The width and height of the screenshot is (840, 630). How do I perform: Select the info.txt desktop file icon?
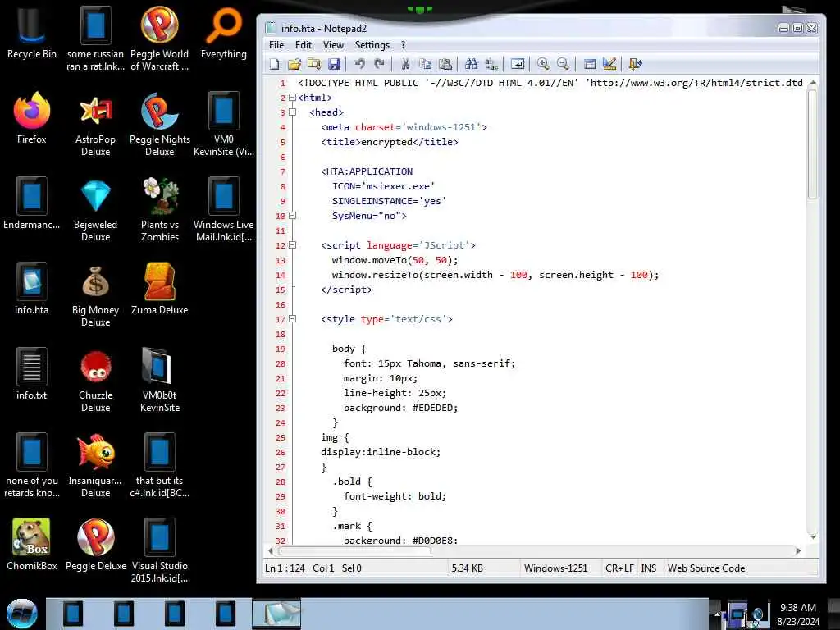32,374
